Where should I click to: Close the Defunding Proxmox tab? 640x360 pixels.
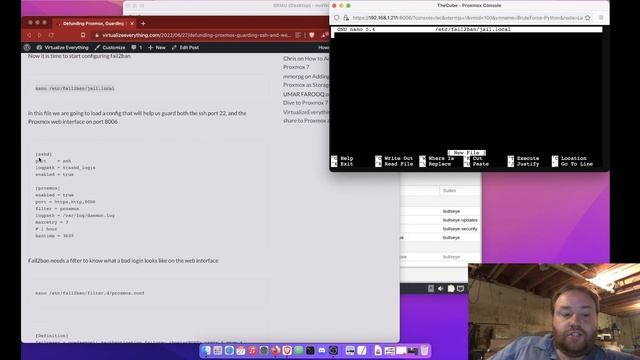pyautogui.click(x=132, y=24)
